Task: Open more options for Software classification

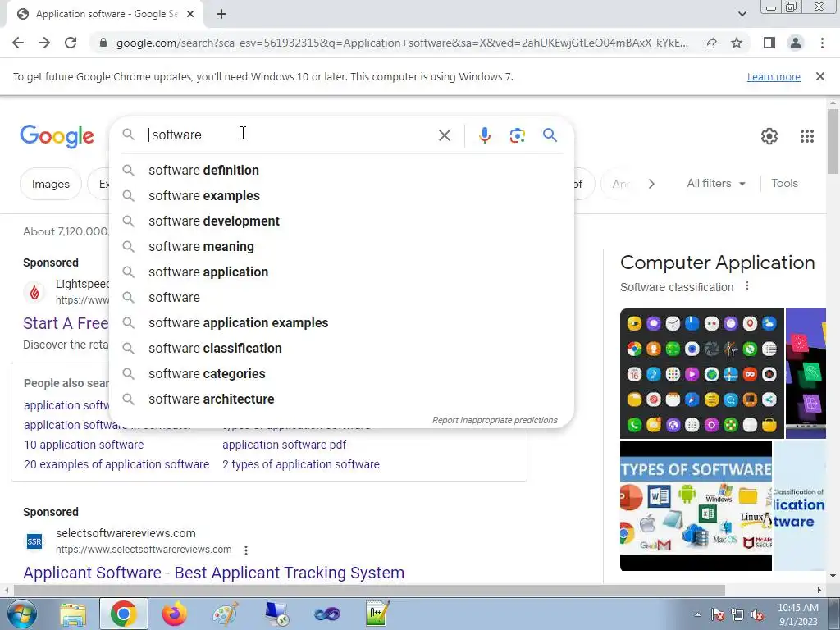Action: (747, 286)
